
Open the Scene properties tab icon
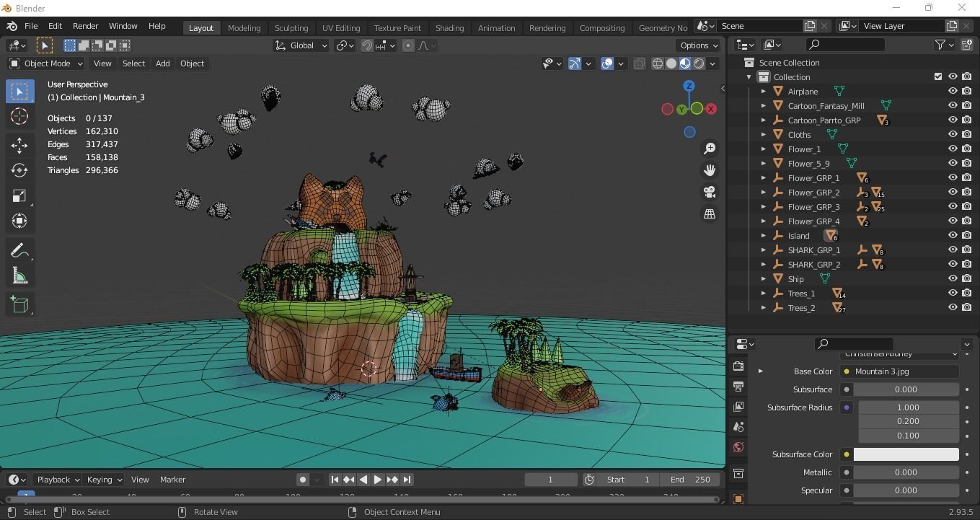(x=738, y=427)
